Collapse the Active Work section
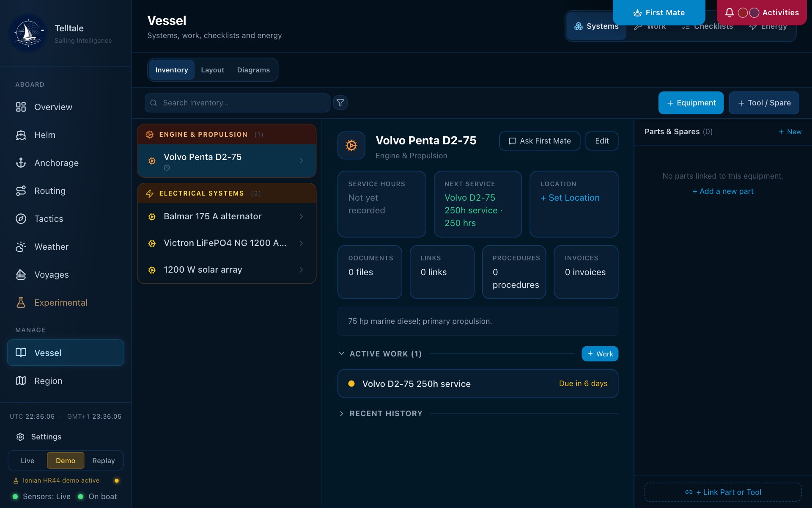 (341, 353)
